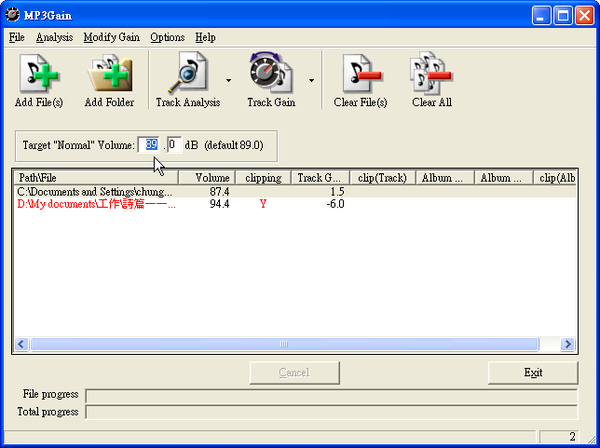Image resolution: width=600 pixels, height=448 pixels.
Task: Click the file list horizontal scrollbar thumb
Action: (284, 344)
